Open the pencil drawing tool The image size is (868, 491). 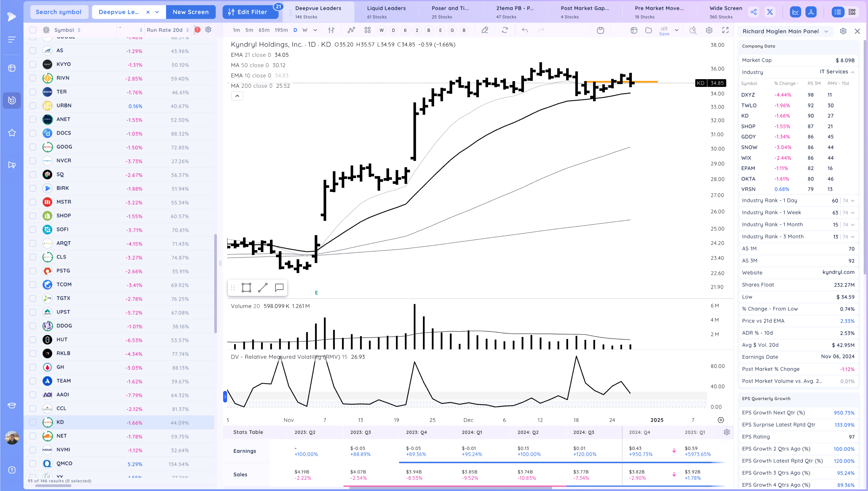(x=485, y=30)
